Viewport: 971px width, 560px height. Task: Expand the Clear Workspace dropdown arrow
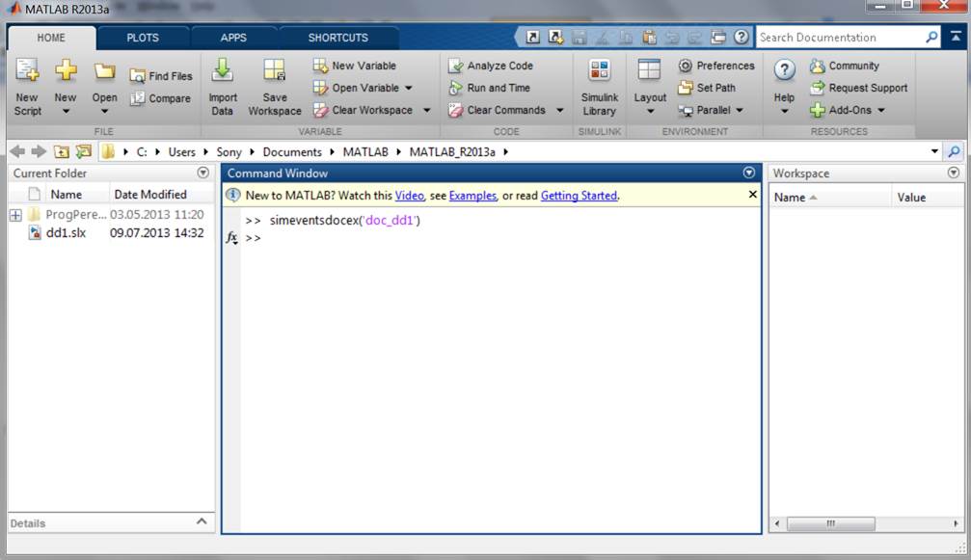(x=426, y=110)
